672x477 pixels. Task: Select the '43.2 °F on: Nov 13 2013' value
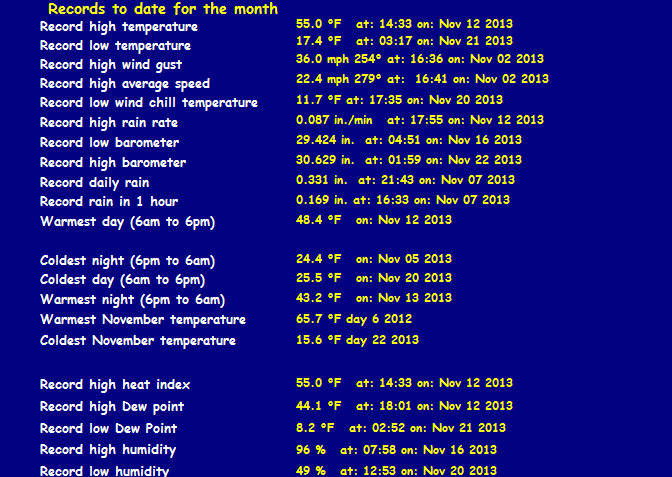pos(374,298)
